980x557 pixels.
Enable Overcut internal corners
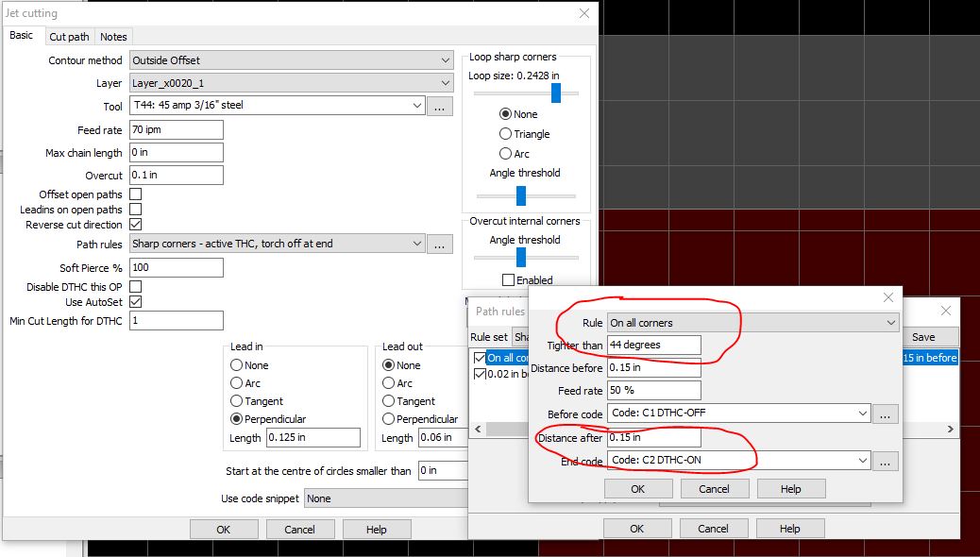click(507, 279)
